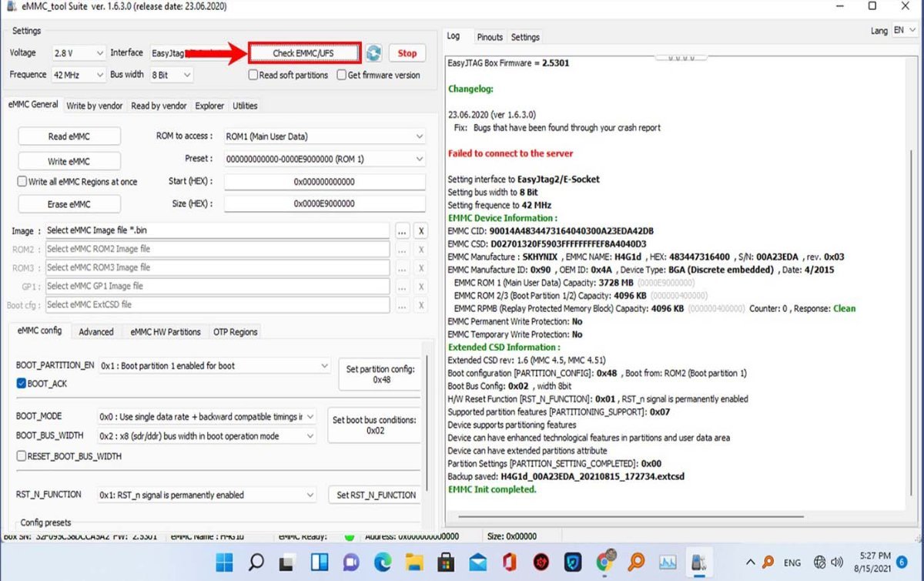Clear the ROM2 file field with X
Screen dimensions: 924x581
(421, 249)
